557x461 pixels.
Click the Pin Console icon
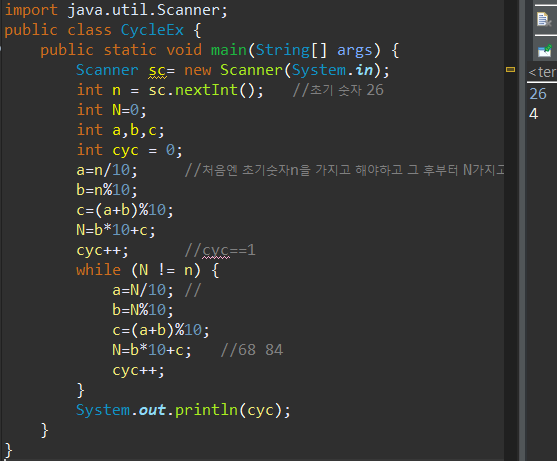[x=545, y=50]
